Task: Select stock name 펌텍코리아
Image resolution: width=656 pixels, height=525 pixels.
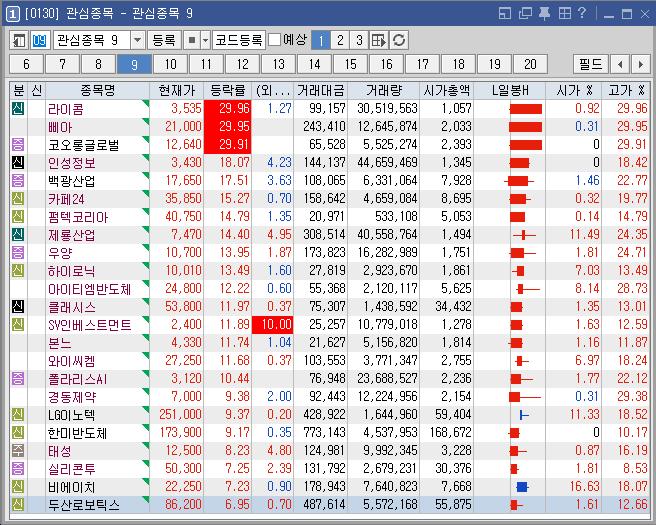Action: [78, 217]
